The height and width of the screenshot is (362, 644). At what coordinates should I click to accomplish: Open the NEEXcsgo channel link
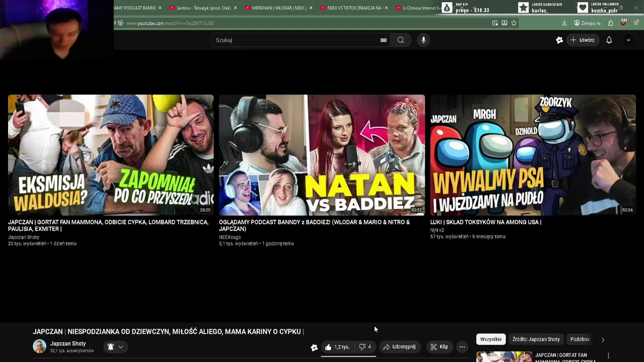coord(230,237)
